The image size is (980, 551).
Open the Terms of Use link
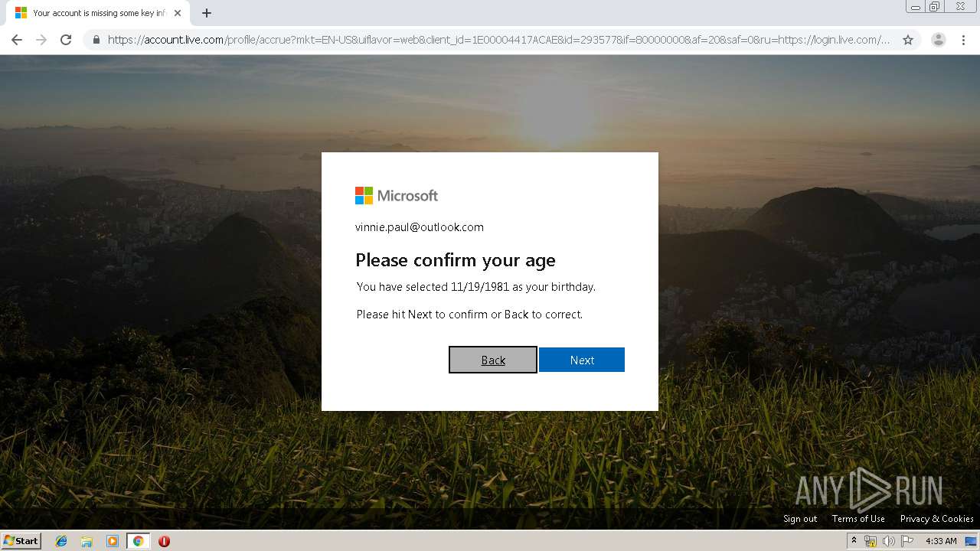(858, 519)
